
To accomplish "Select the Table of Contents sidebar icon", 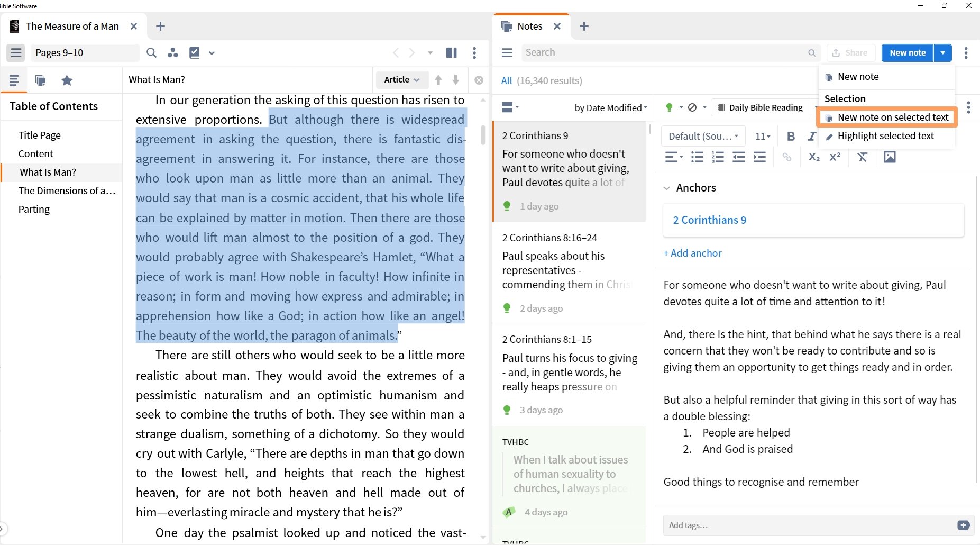I will point(14,80).
